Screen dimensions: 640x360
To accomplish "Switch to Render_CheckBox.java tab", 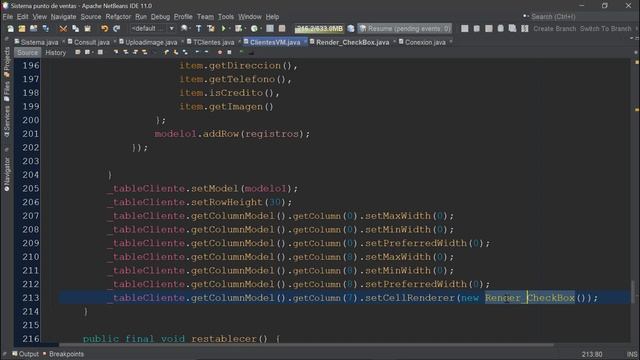I will point(352,42).
